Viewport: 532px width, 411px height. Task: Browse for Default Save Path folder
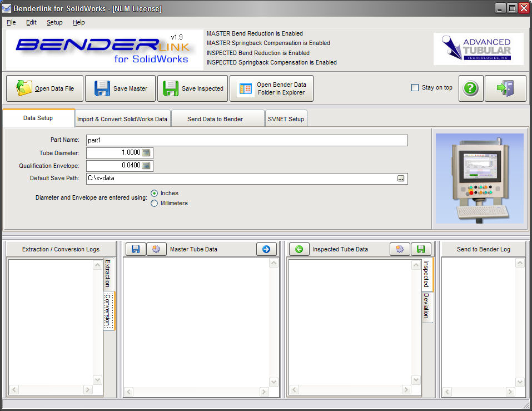point(401,179)
